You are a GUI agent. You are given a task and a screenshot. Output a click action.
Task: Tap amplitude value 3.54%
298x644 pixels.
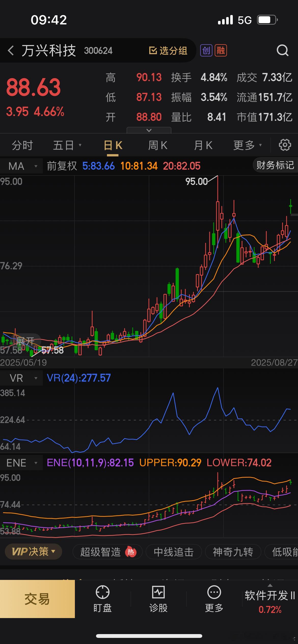pos(214,97)
